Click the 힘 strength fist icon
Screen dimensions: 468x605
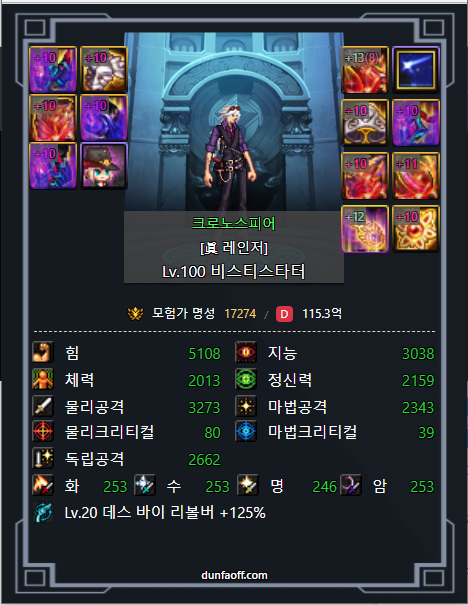[x=43, y=352]
